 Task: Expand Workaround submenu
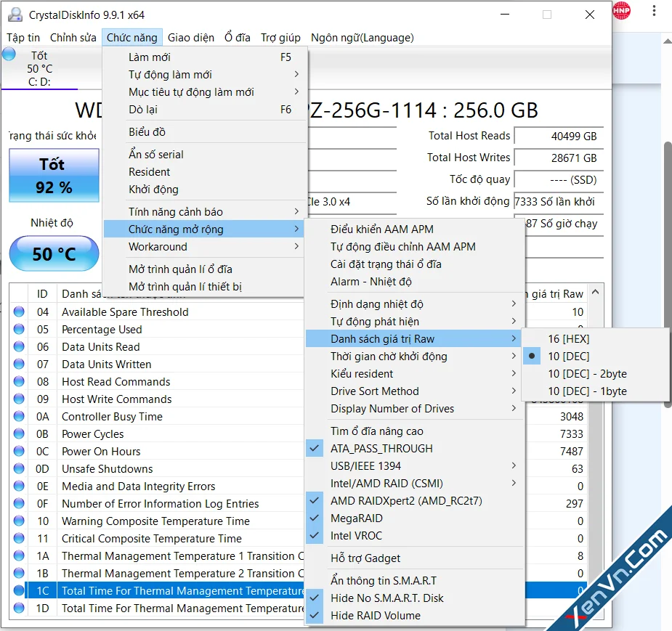205,246
